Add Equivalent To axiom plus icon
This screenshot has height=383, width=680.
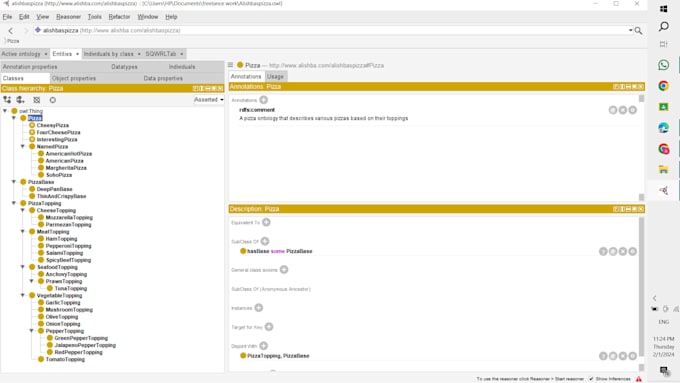[266, 222]
